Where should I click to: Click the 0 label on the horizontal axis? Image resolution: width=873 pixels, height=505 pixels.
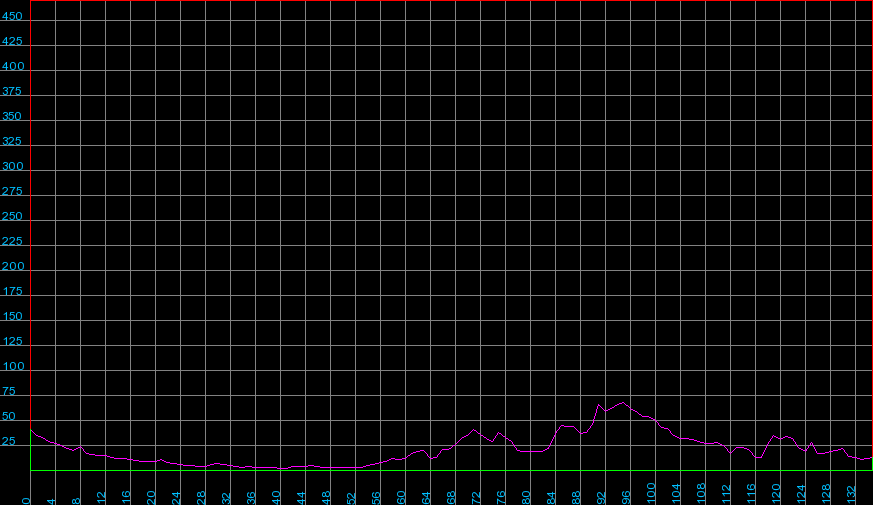tap(26, 501)
